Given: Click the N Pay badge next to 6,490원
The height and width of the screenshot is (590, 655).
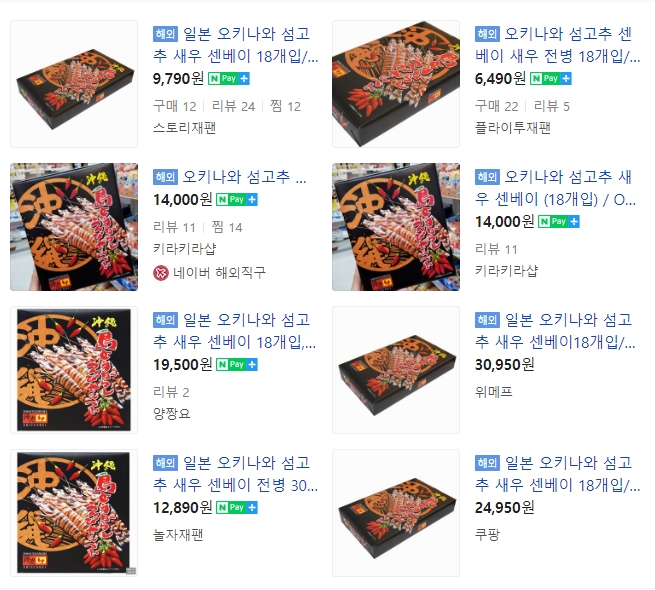Looking at the screenshot, I should [x=551, y=79].
